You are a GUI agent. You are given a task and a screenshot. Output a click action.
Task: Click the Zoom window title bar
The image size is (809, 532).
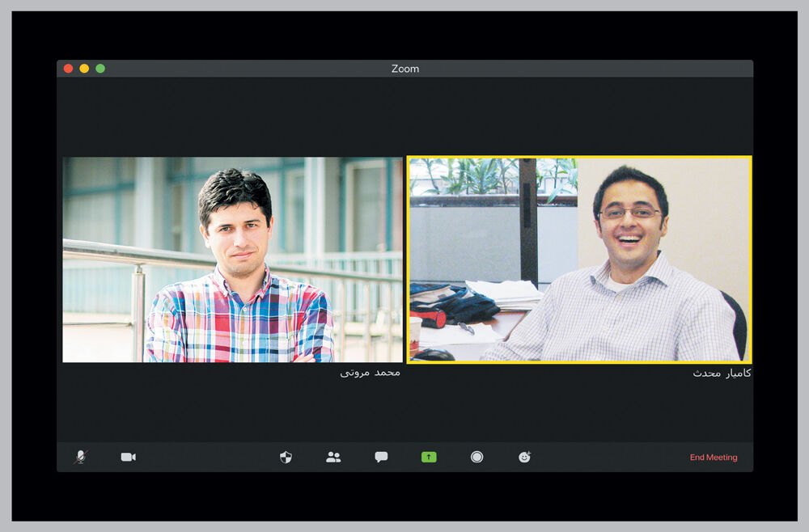(x=405, y=69)
